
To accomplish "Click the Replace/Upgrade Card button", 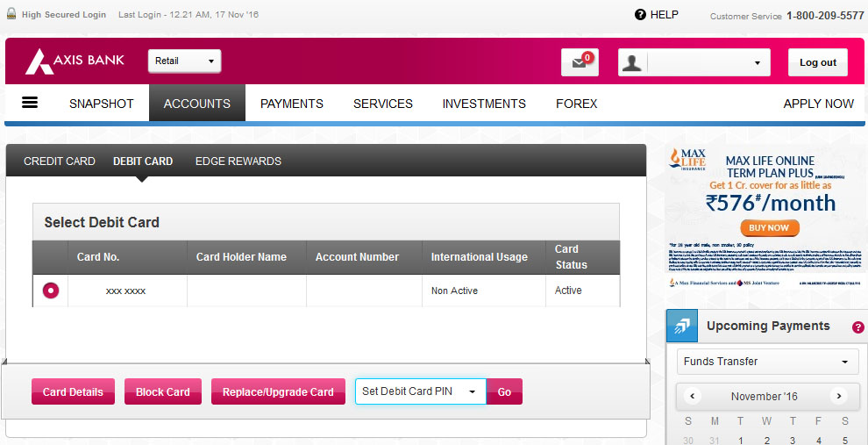I will click(x=278, y=391).
